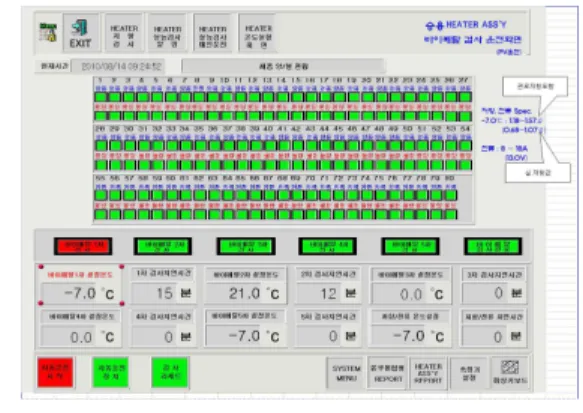Click the green 바이메탈 2차 검사 status button
Viewport: 583px width, 413px height.
163,246
